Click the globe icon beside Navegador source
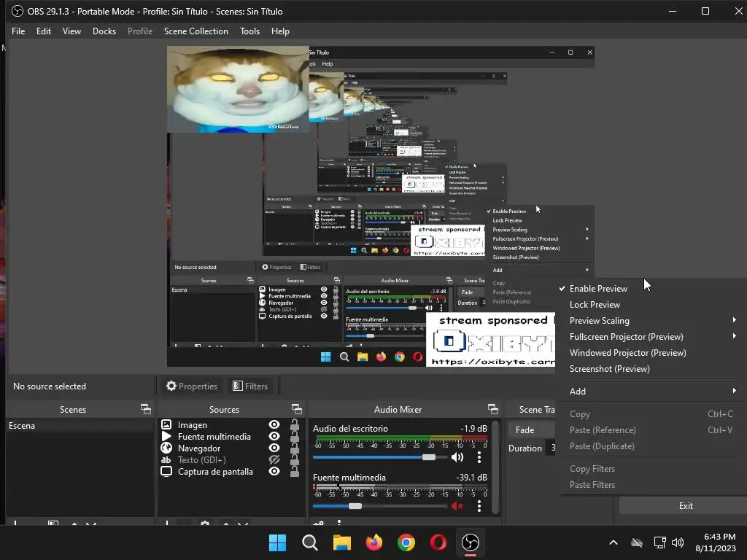 166,448
